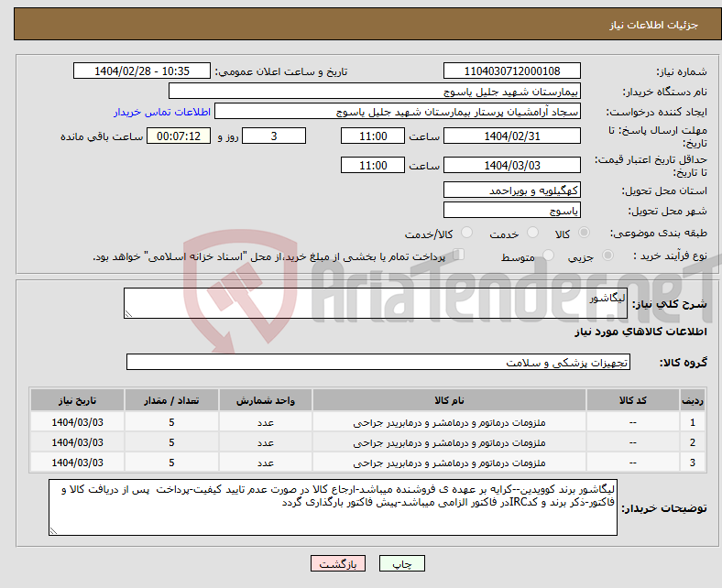The width and height of the screenshot is (722, 588).
Task: Click item name in row 2
Action: point(449,442)
